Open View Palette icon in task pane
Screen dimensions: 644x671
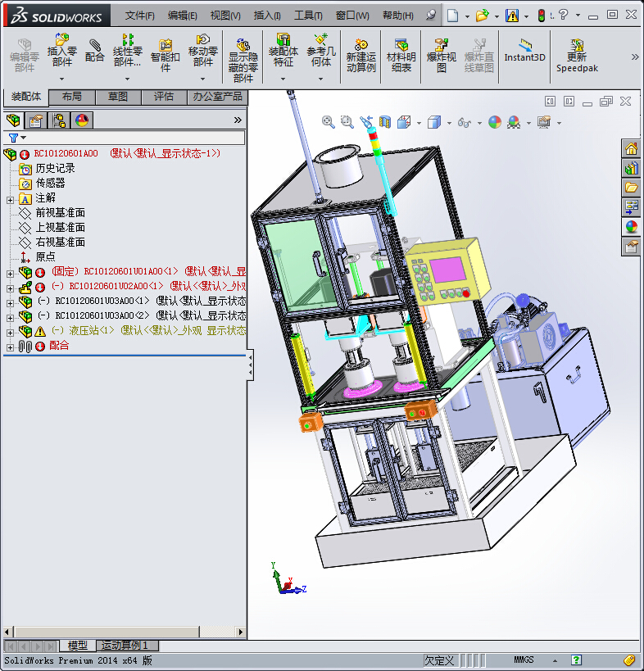click(x=631, y=207)
